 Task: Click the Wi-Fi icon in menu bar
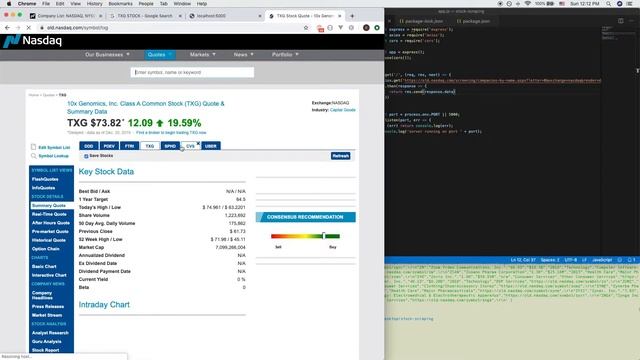[527, 4]
